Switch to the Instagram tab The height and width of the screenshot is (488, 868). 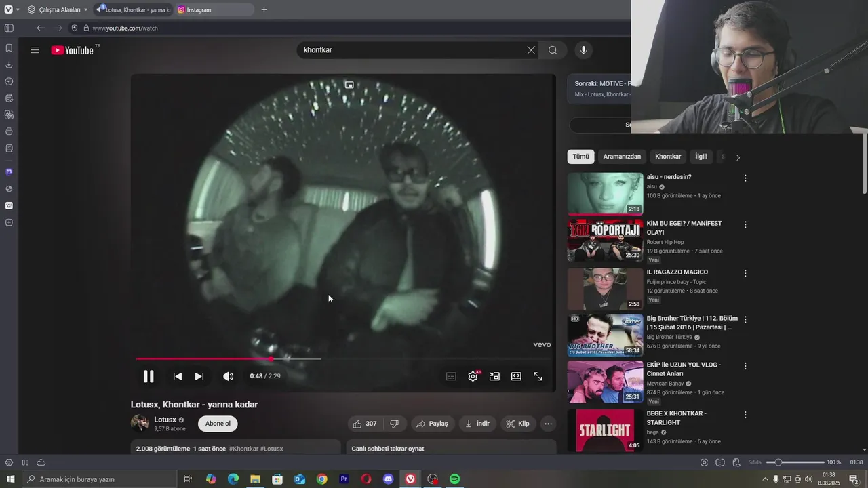(x=214, y=9)
